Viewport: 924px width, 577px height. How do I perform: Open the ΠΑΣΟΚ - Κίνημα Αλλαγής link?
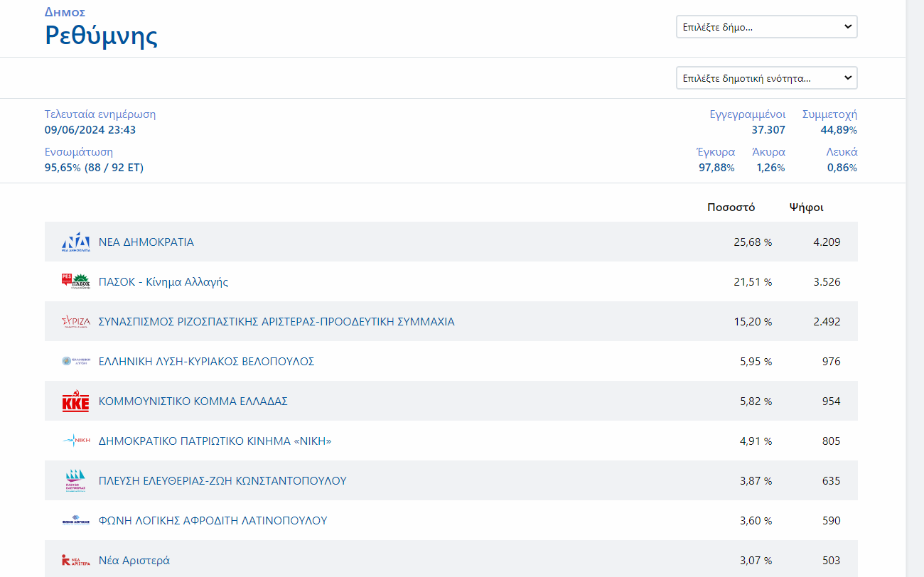point(163,282)
